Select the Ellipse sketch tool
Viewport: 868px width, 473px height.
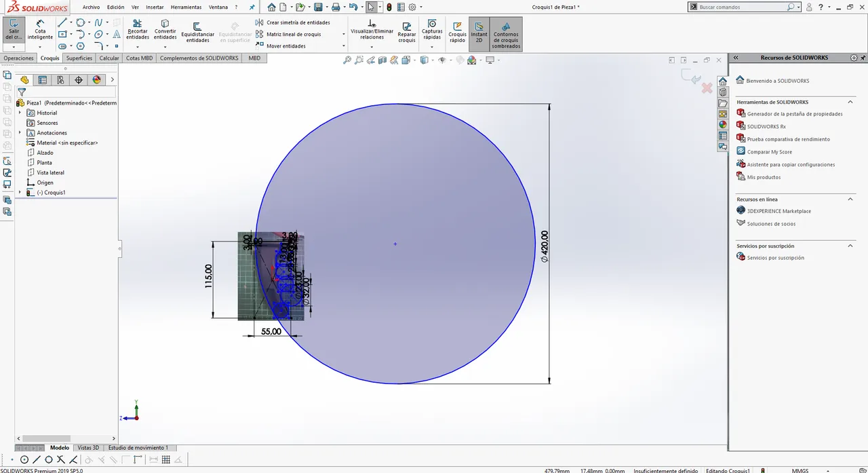(x=98, y=34)
